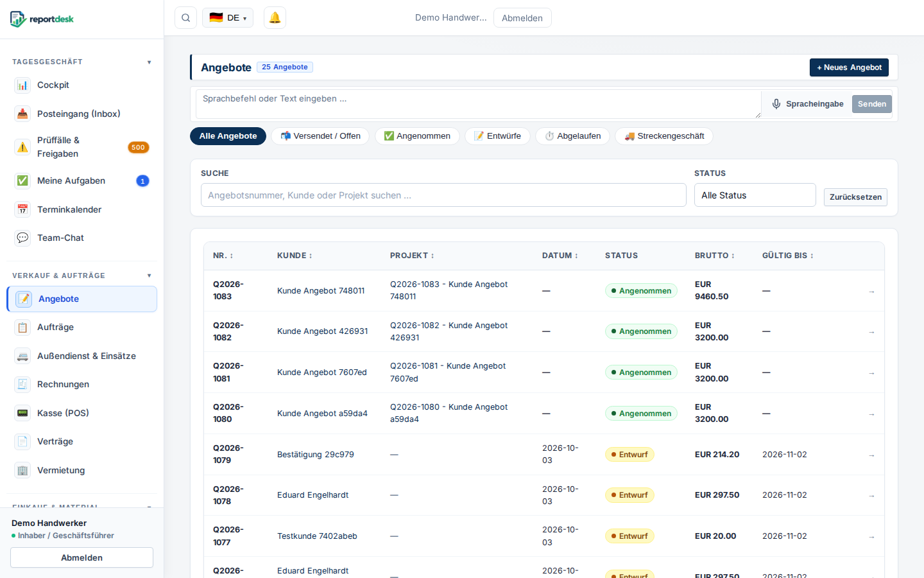
Task: Click Zurücksetzen to reset filters
Action: coord(855,197)
